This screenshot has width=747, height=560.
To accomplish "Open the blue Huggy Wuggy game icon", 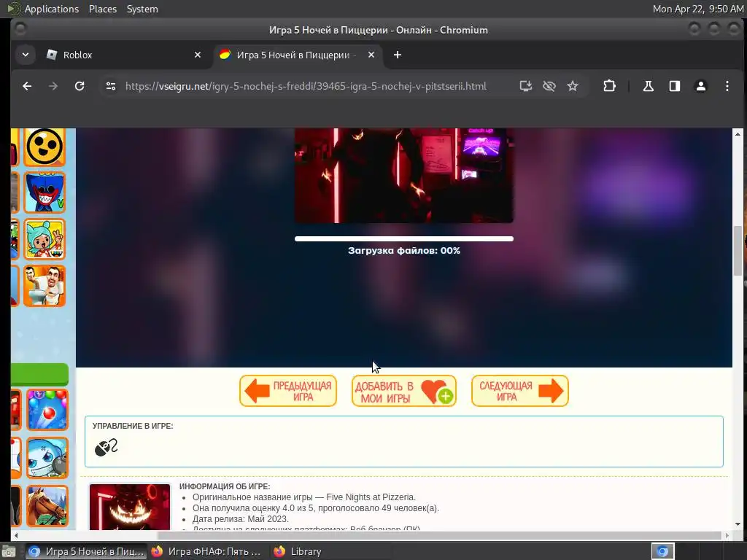I will [44, 192].
